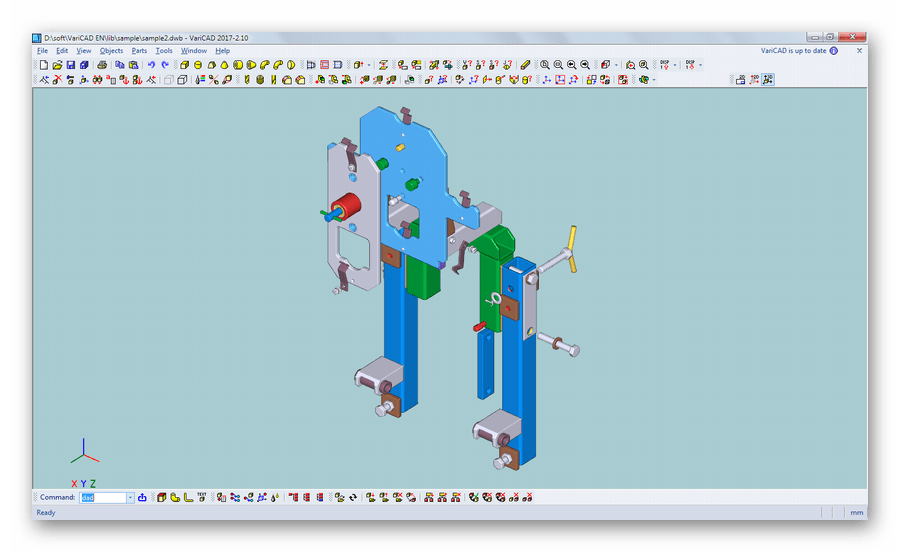Save the drawing using the floppy disk icon
This screenshot has height=552, width=900.
71,65
